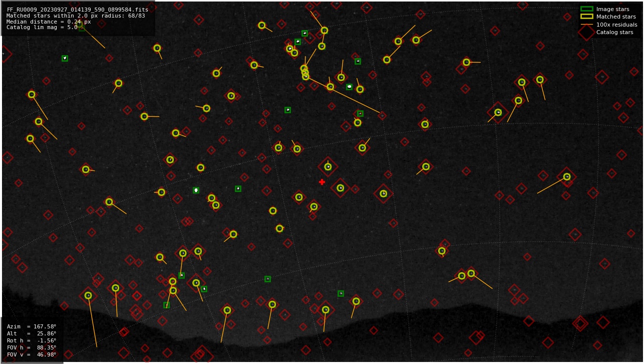644x364 pixels.
Task: Click the 'FOV v = 46.98°' readout
Action: [32, 355]
